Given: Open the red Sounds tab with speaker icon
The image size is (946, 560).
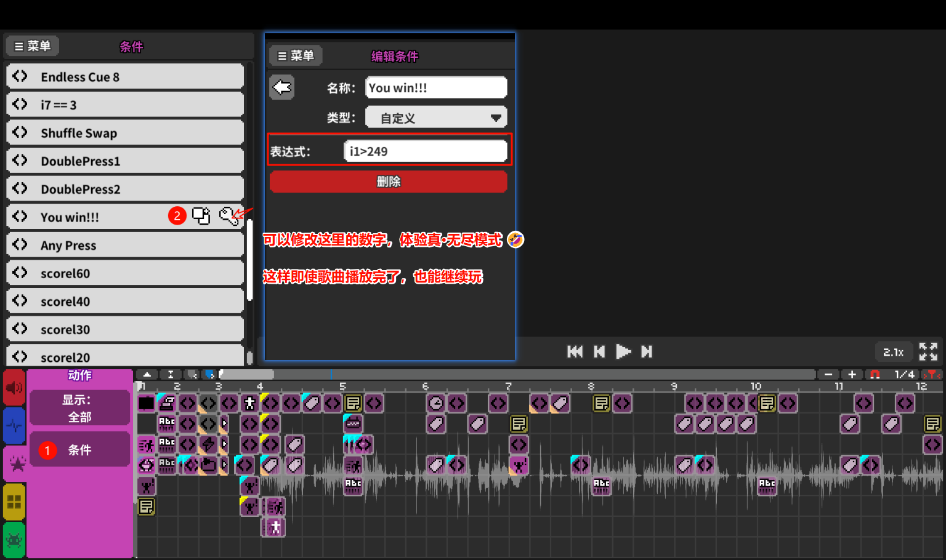Looking at the screenshot, I should 14,388.
